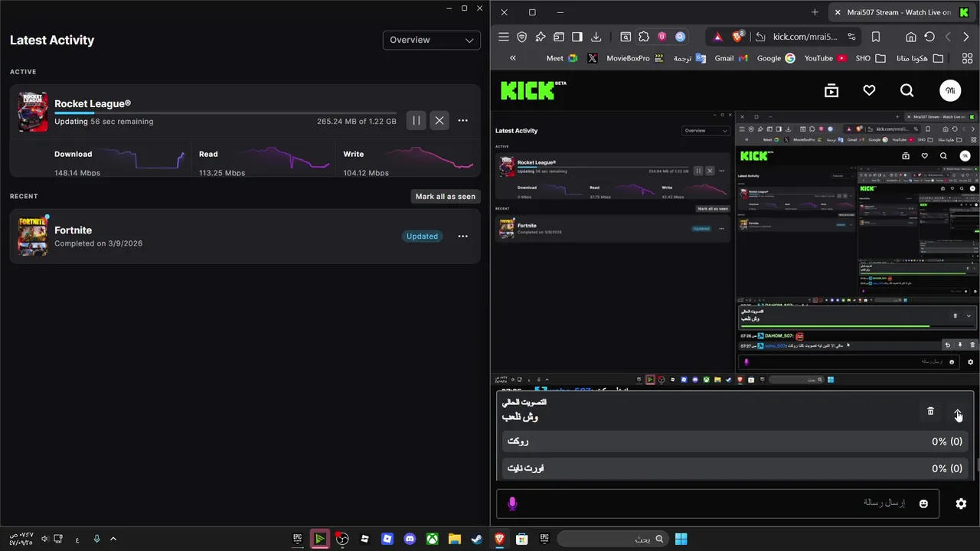Click the chat message input field
Image resolution: width=980 pixels, height=551 pixels.
pyautogui.click(x=717, y=503)
